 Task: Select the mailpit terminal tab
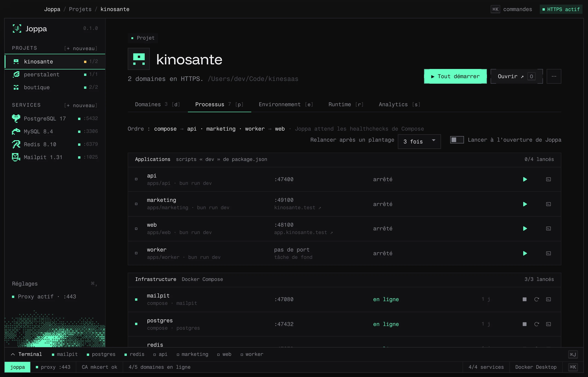[65, 354]
